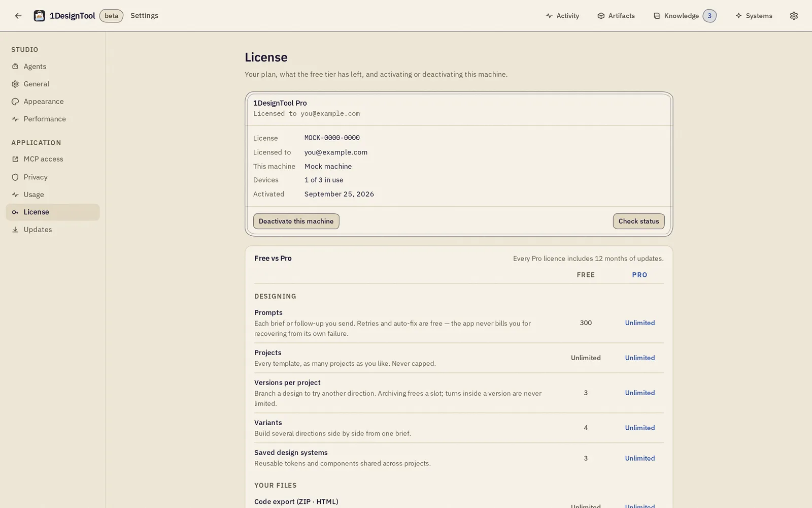Click the Settings breadcrumb label
The width and height of the screenshot is (812, 508).
point(144,16)
